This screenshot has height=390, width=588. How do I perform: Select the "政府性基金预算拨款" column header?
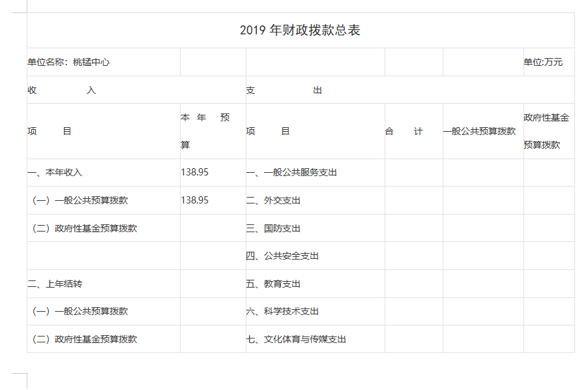pyautogui.click(x=546, y=131)
